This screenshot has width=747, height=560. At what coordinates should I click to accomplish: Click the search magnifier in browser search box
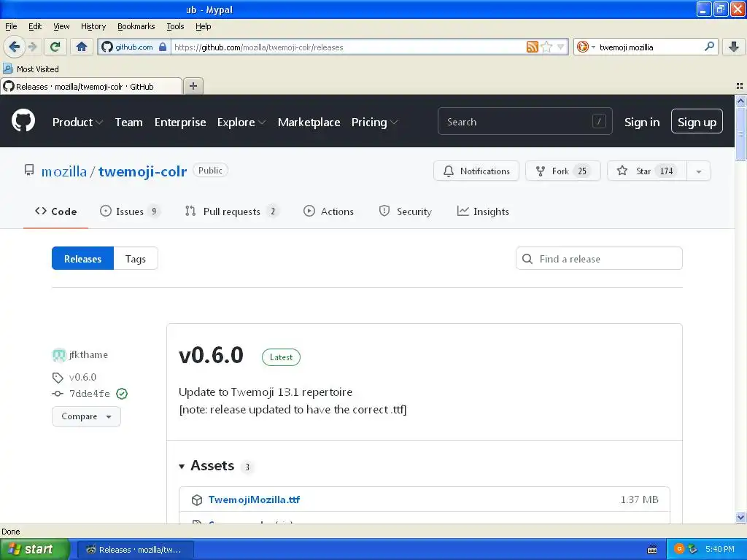pos(709,47)
